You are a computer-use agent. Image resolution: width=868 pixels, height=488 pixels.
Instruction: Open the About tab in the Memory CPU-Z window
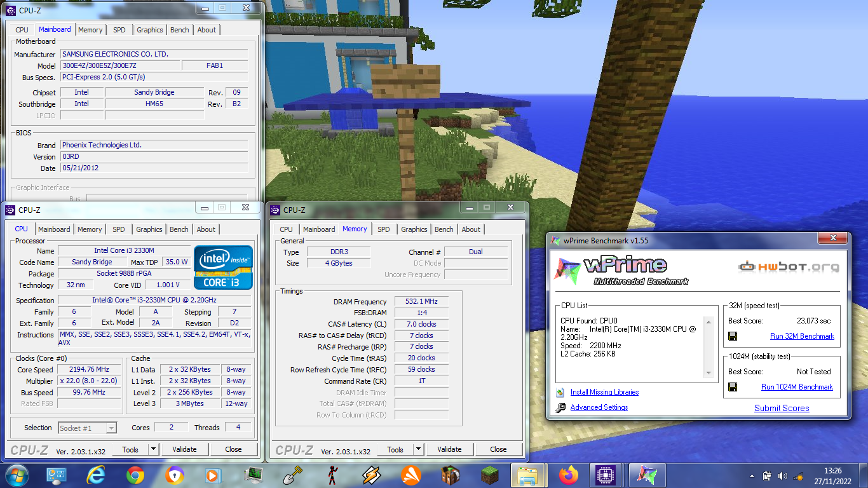471,229
